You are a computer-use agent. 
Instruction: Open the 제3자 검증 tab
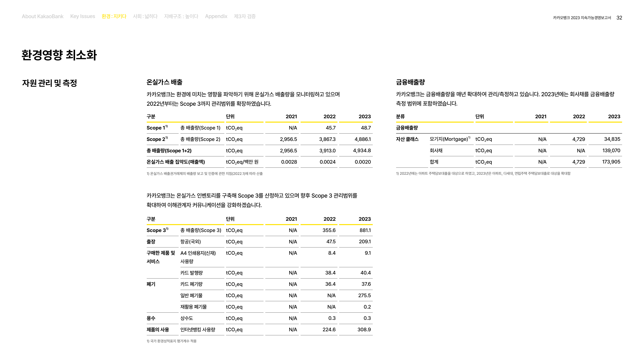[245, 16]
